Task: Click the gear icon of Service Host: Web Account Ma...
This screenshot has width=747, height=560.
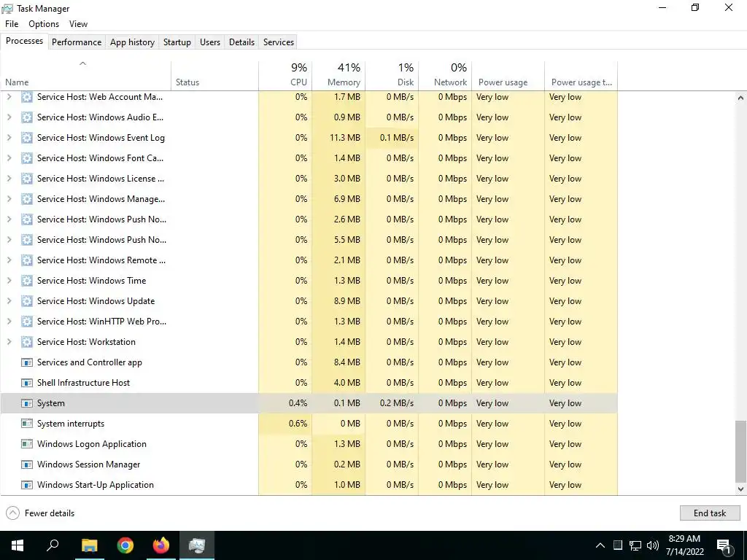Action: click(27, 97)
